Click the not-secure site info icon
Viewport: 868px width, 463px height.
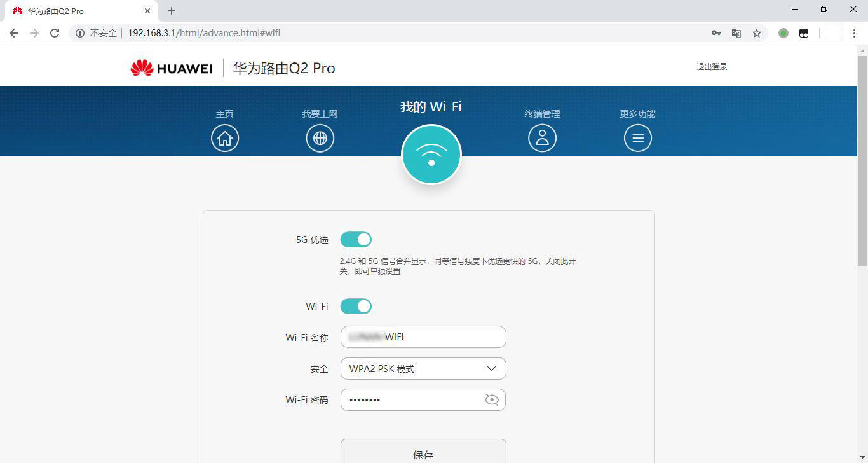tap(80, 33)
